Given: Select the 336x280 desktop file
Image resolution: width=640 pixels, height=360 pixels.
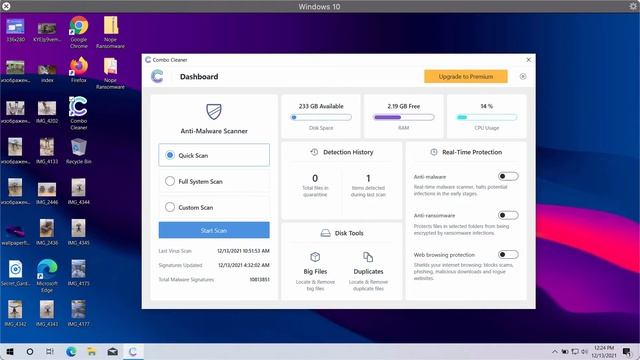Looking at the screenshot, I should tap(16, 30).
